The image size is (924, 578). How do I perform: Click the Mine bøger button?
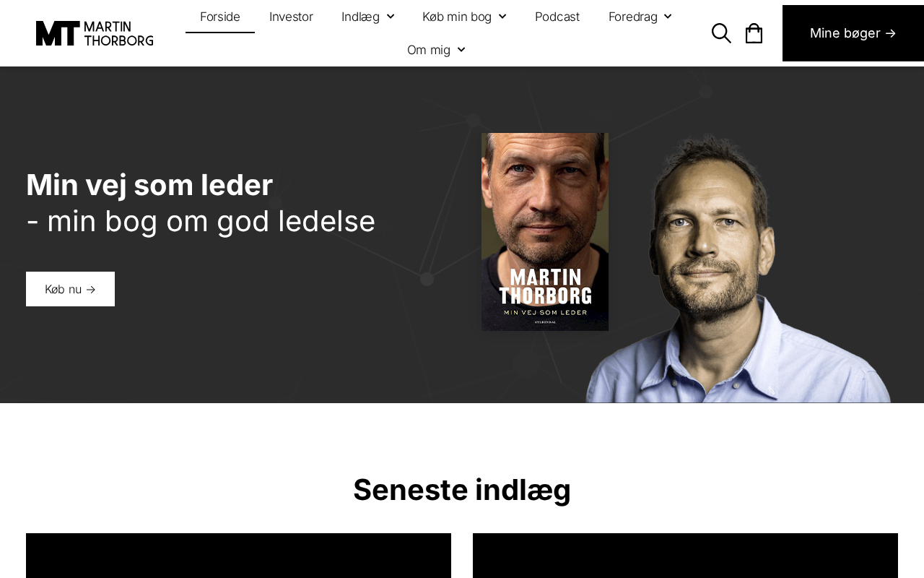coord(853,33)
